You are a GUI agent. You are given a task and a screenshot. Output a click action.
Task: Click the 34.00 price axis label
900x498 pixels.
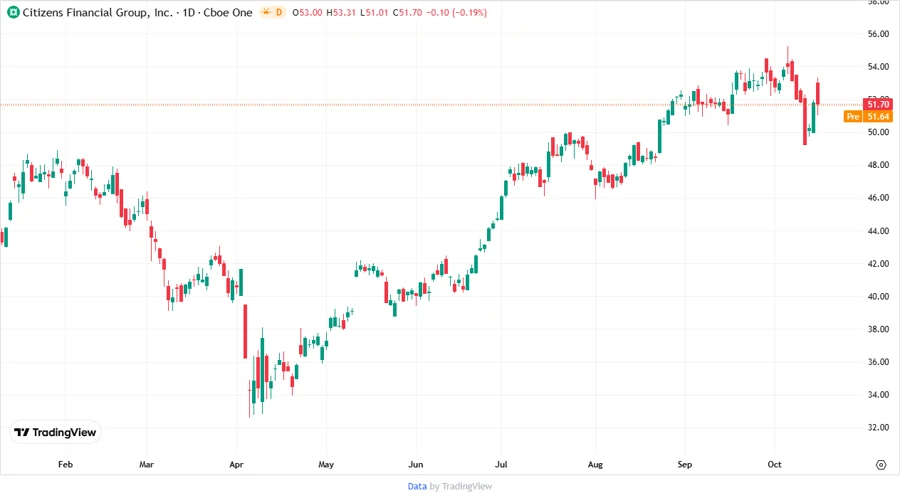coord(878,395)
